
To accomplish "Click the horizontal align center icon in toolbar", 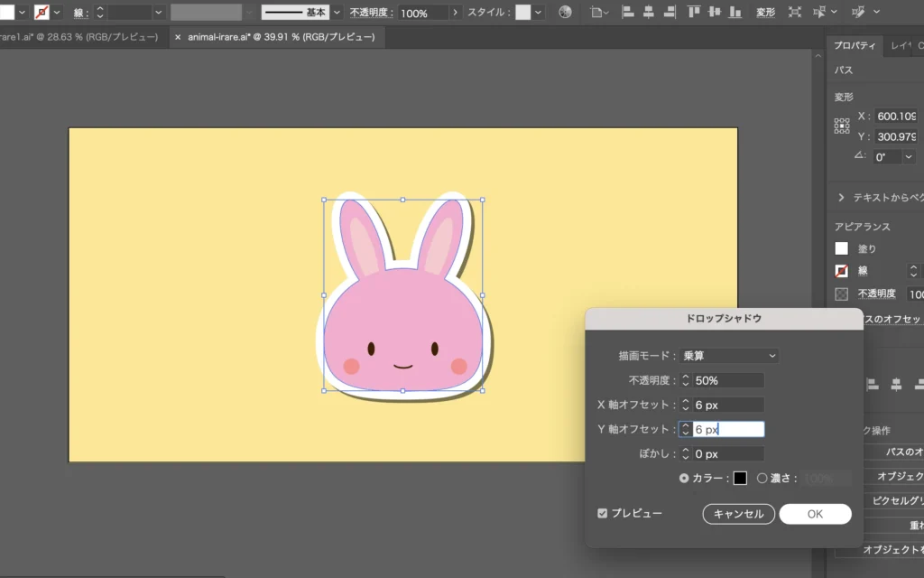I will point(648,13).
